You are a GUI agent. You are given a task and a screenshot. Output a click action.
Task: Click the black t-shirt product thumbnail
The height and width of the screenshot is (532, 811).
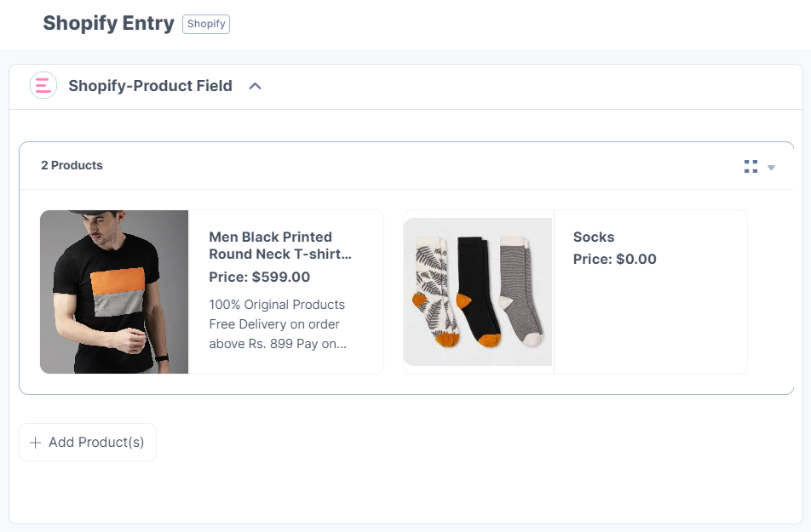tap(114, 292)
